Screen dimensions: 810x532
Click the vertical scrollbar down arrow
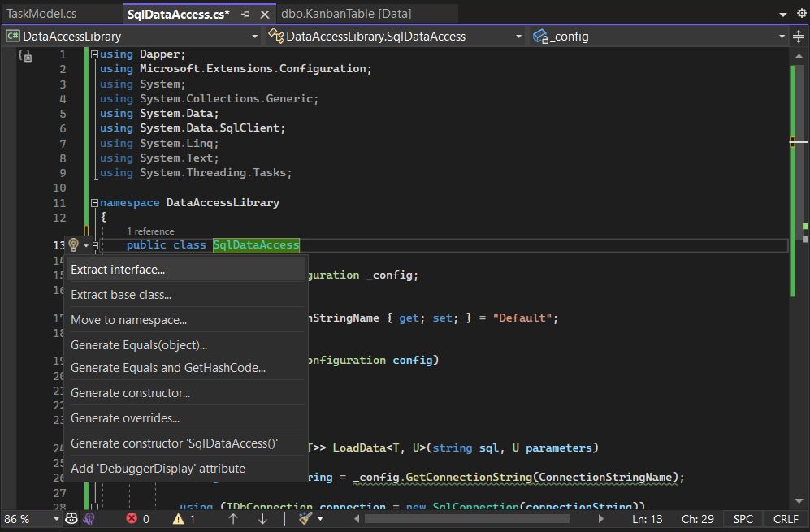tap(799, 501)
